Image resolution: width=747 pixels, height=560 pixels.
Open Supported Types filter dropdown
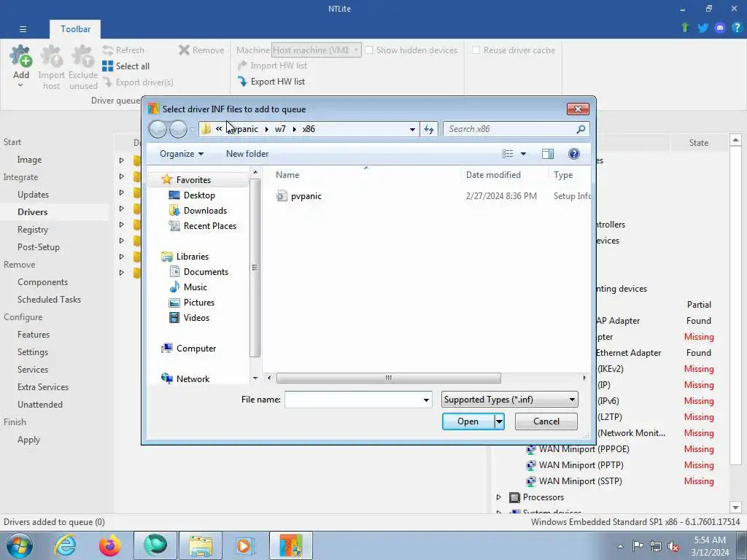pos(510,400)
